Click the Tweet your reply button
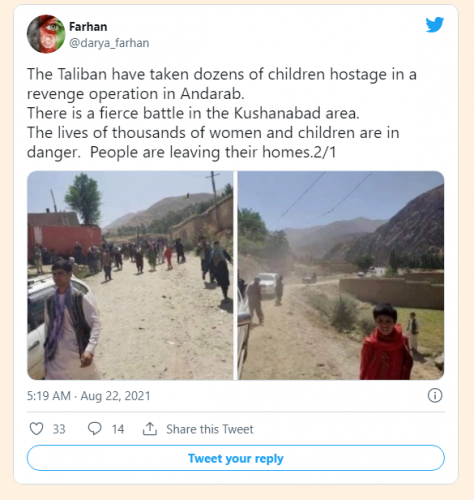Screen dimensions: 474x500 (x=236, y=458)
